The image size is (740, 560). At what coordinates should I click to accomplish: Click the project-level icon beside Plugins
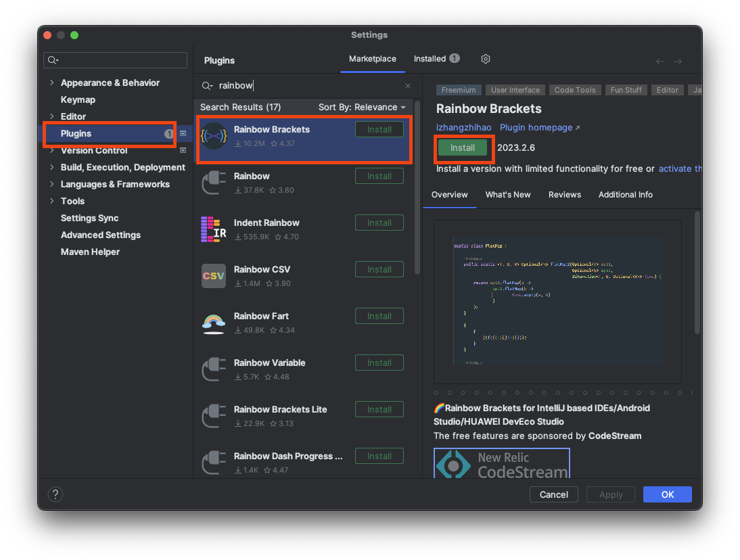(183, 133)
